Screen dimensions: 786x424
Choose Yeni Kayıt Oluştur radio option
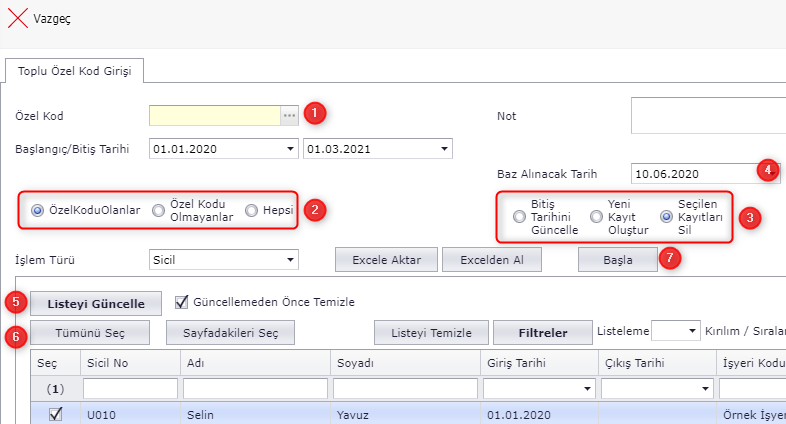coord(596,216)
